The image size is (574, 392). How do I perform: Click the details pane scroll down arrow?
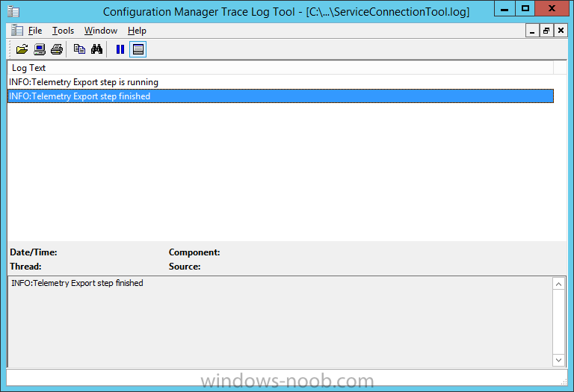pyautogui.click(x=558, y=360)
